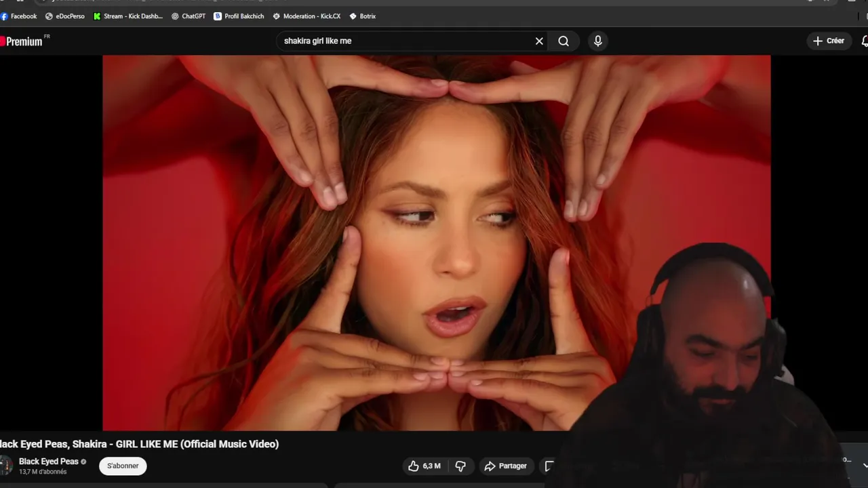Click the '13,7 M d'abonnés' subscriber count

point(43,472)
